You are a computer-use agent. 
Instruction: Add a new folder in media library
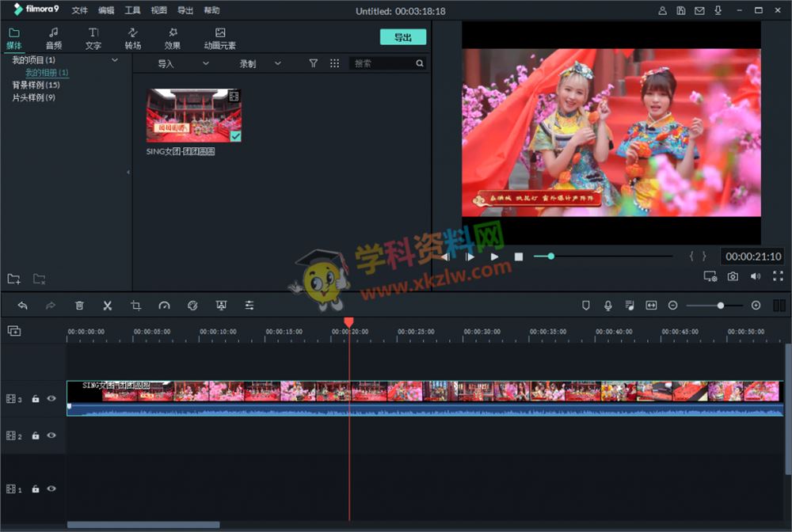point(14,279)
